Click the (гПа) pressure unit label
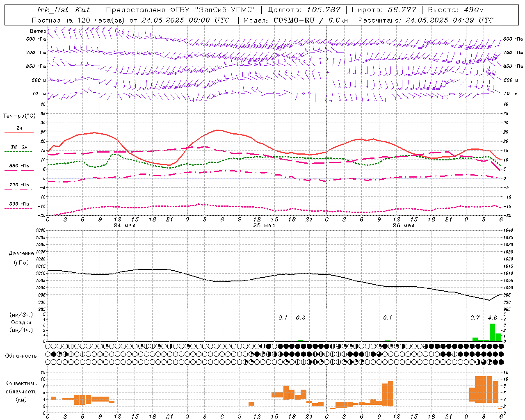This screenshot has height=420, width=525. point(21,262)
